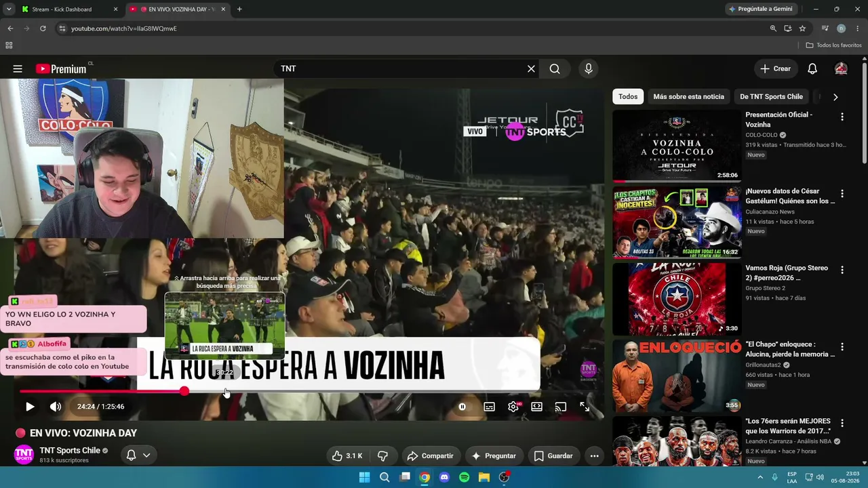The image size is (868, 488).
Task: Open the Chrome apps grid shortcut
Action: [x=9, y=45]
